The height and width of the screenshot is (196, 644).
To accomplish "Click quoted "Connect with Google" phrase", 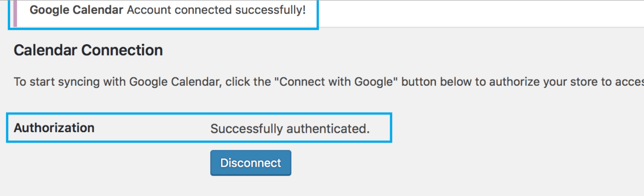I will click(x=337, y=81).
